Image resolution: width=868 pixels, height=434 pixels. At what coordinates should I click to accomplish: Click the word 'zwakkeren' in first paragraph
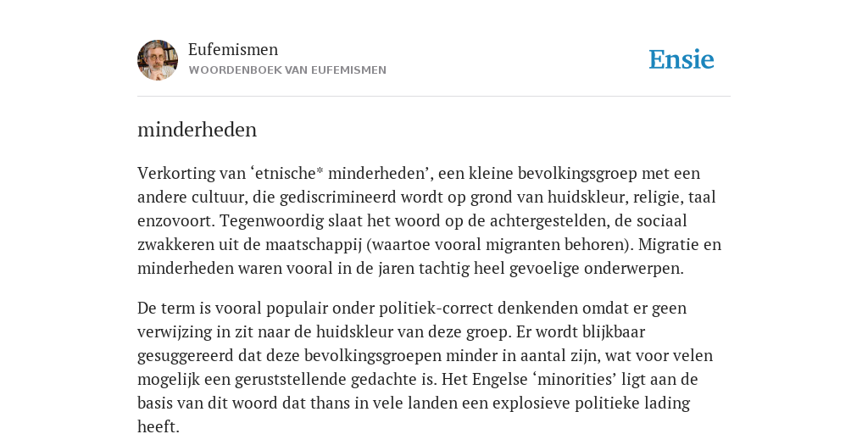pos(176,245)
